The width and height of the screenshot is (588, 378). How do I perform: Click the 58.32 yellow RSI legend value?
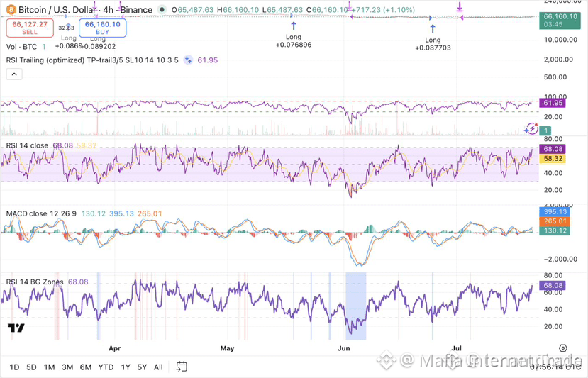(87, 145)
